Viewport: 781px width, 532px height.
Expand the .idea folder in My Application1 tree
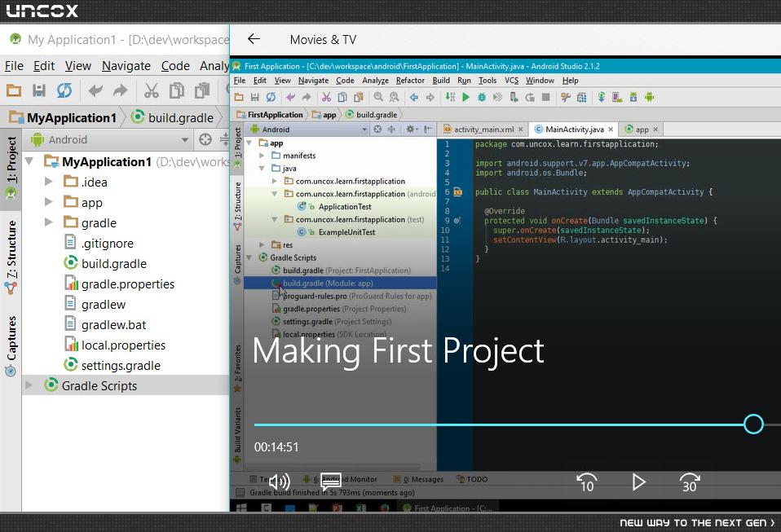click(48, 182)
